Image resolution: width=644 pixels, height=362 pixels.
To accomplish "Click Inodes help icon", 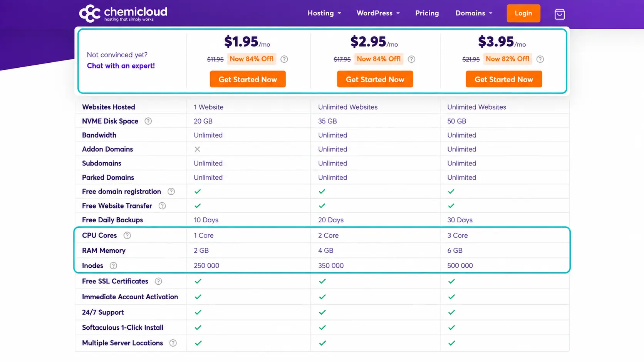I will (113, 265).
